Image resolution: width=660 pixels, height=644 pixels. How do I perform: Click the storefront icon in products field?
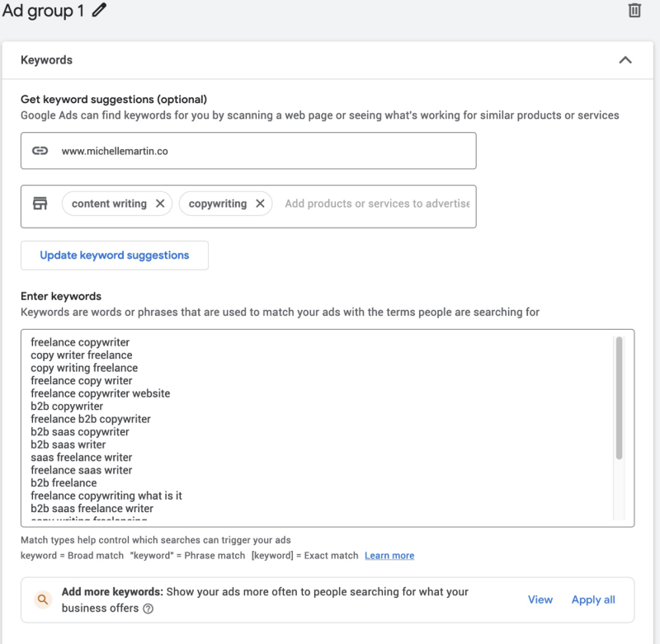tap(40, 204)
